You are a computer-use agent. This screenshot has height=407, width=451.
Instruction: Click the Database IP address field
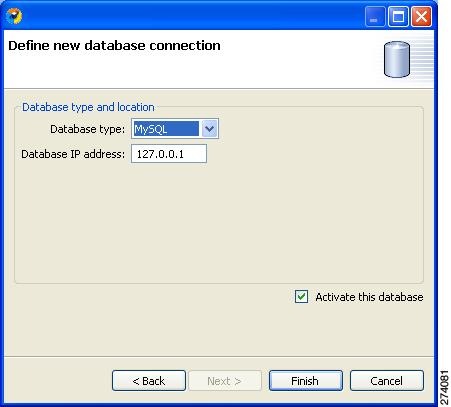[169, 154]
